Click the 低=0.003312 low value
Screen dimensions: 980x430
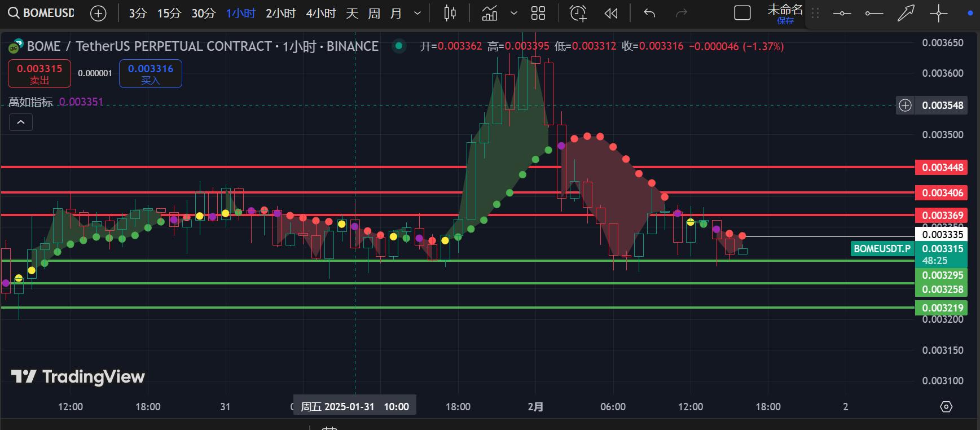point(585,46)
